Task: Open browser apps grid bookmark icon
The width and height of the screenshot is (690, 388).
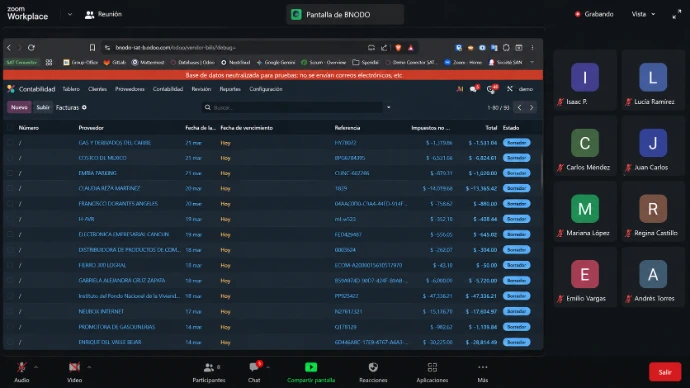Action: [x=49, y=62]
